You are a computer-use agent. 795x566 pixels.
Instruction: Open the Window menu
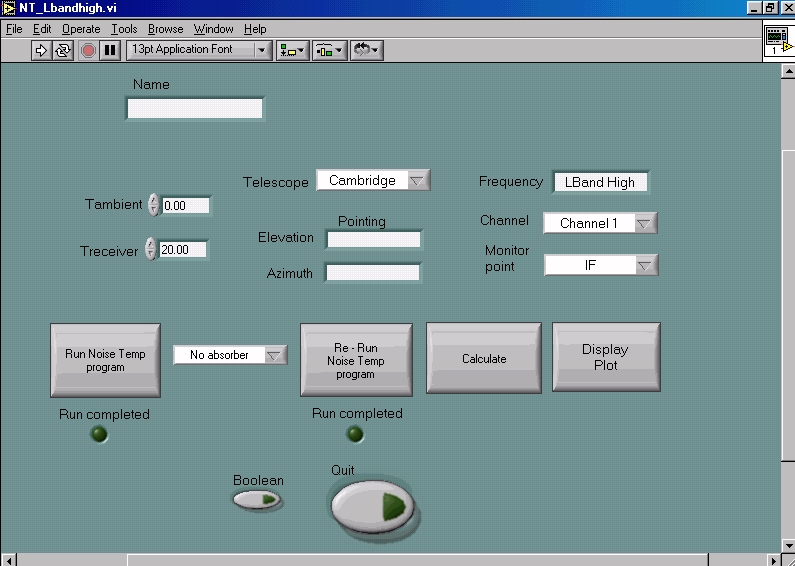[213, 29]
